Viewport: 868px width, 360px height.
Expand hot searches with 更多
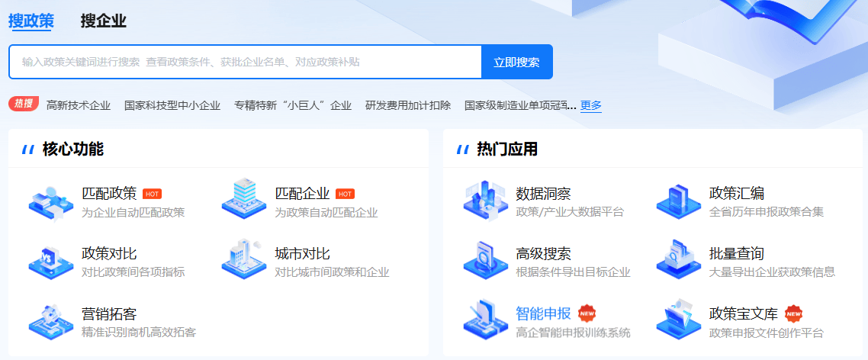pyautogui.click(x=591, y=105)
